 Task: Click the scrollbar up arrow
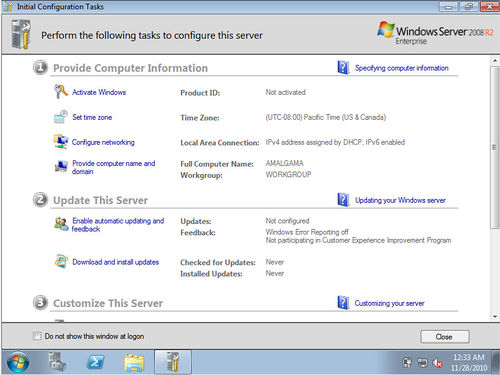(x=495, y=61)
